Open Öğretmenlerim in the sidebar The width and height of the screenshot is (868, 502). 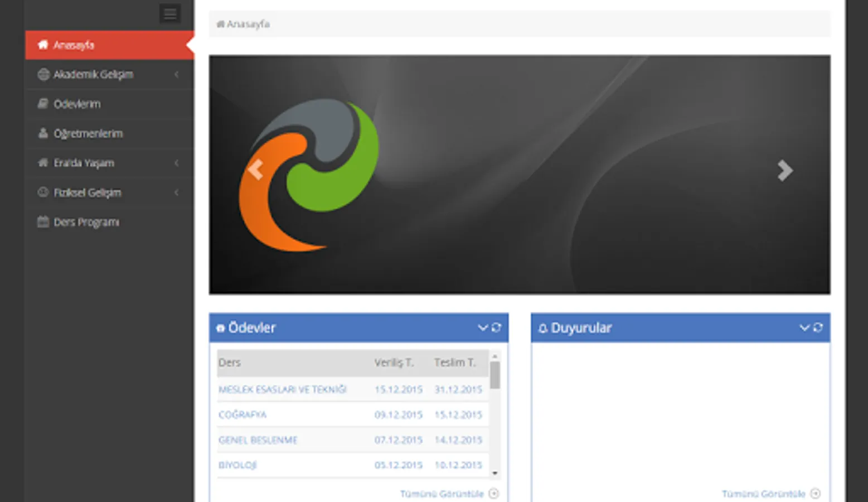(x=109, y=133)
